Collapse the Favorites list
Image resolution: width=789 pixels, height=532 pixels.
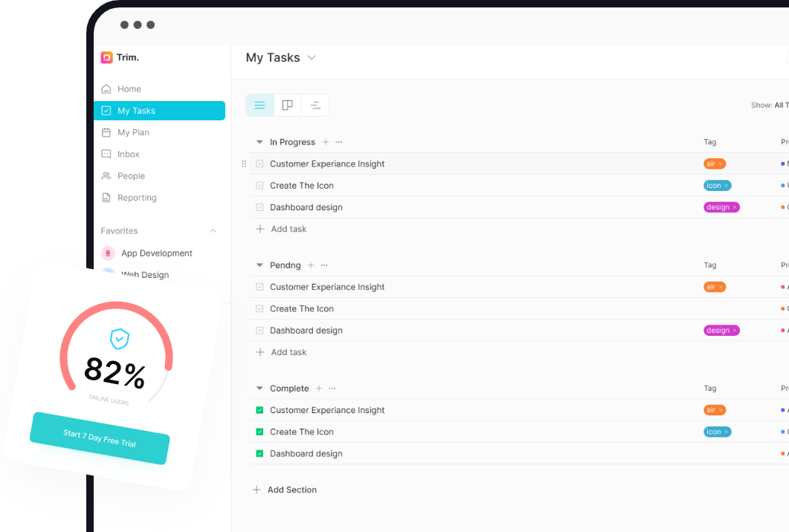213,231
